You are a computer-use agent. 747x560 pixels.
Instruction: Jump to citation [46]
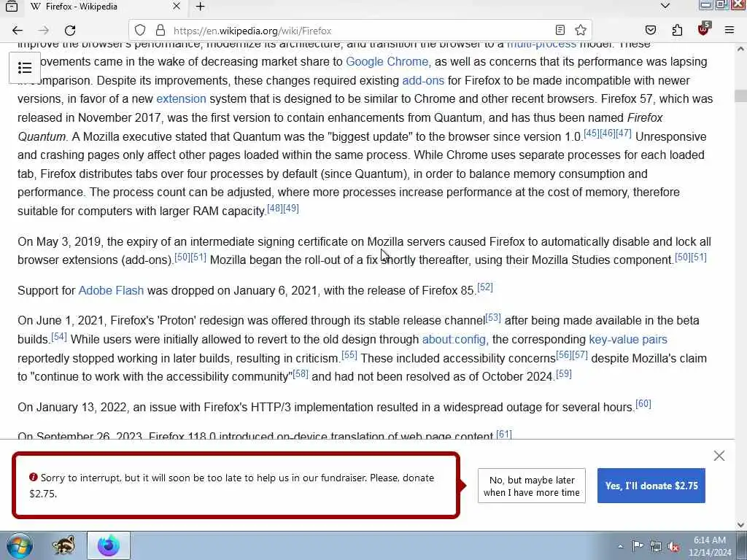point(608,133)
